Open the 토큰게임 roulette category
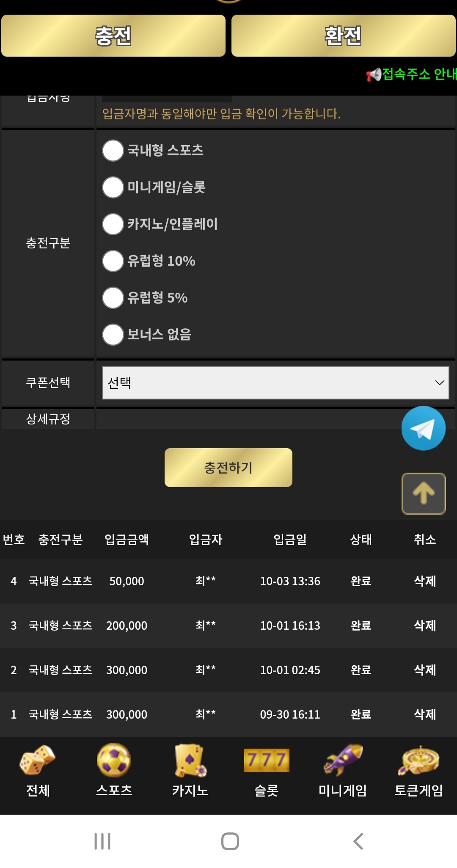 tap(418, 771)
